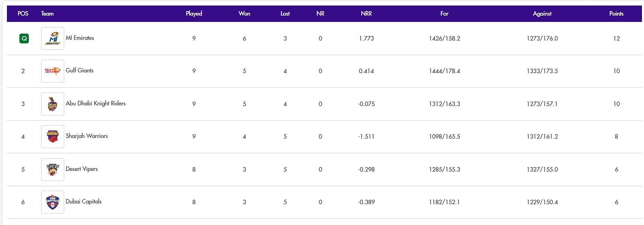The image size is (644, 225).
Task: Click the Abu Dhabi Knight Riders name
Action: [96, 103]
